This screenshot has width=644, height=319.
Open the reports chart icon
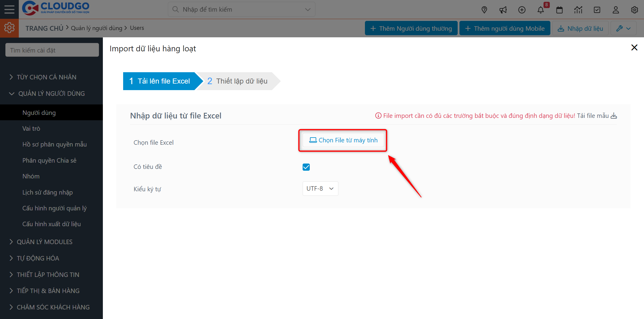pyautogui.click(x=578, y=10)
